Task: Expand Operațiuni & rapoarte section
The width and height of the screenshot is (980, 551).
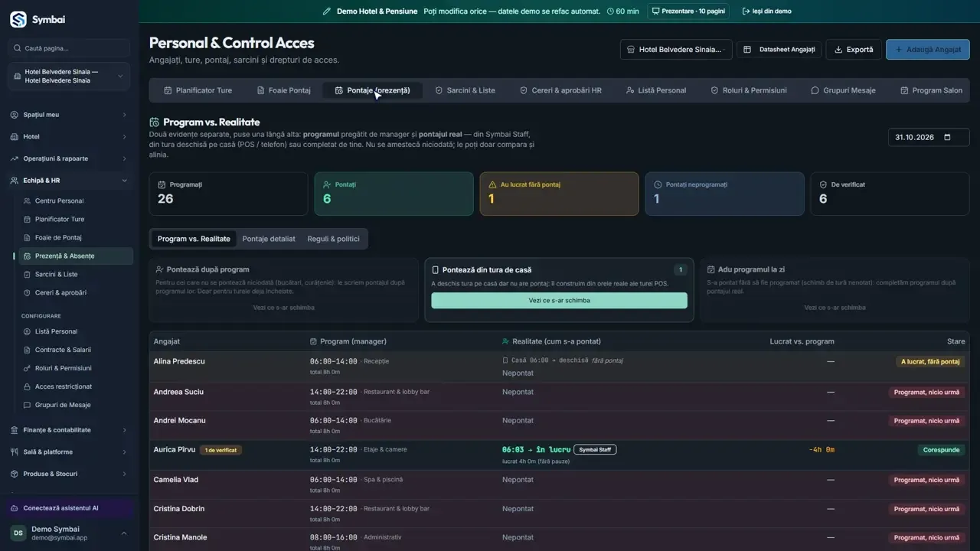Action: [x=69, y=159]
